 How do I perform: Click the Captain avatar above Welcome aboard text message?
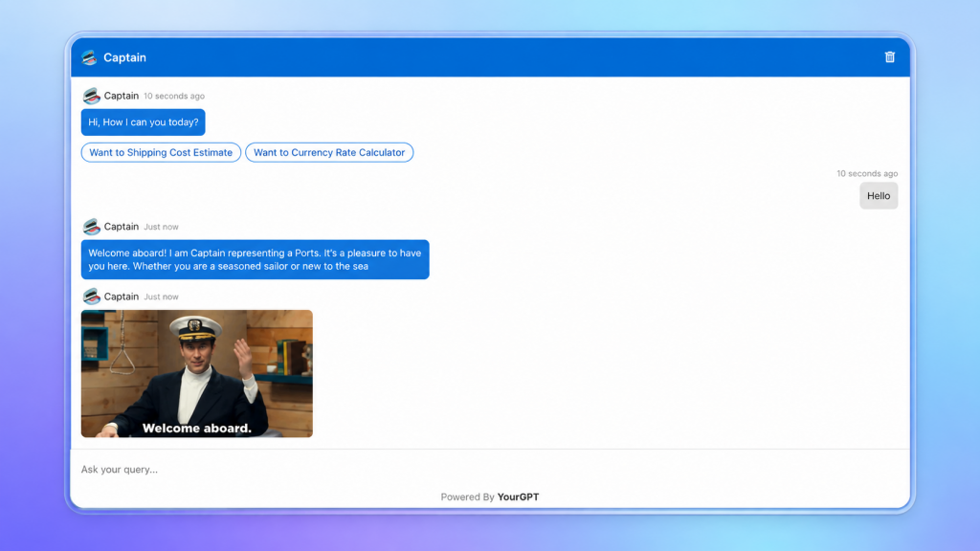point(91,227)
